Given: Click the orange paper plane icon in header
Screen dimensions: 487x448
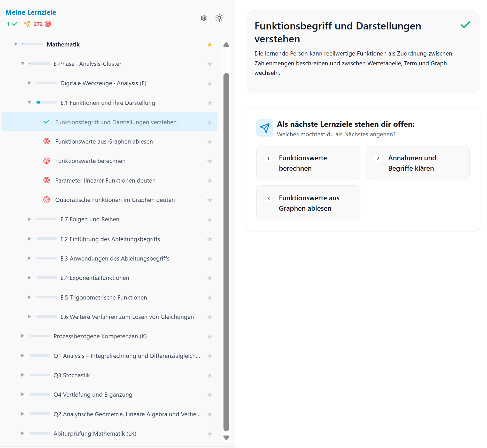Looking at the screenshot, I should point(27,24).
